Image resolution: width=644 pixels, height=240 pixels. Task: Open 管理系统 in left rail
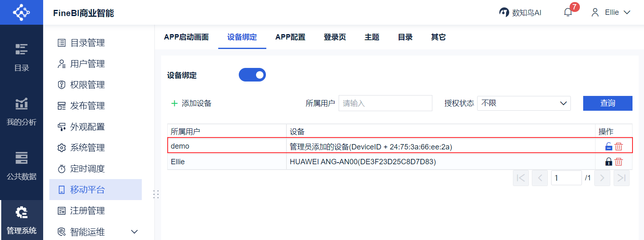click(21, 220)
